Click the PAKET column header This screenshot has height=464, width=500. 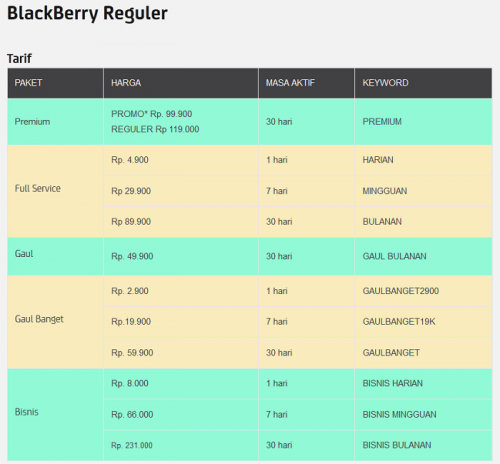coord(55,83)
